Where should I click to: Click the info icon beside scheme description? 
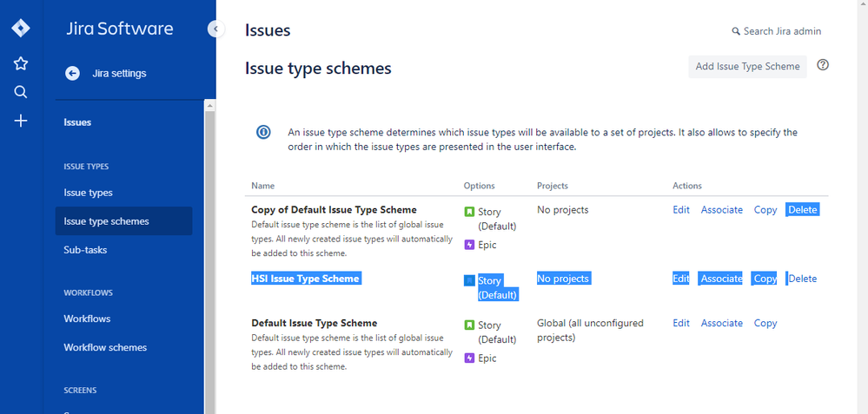pyautogui.click(x=263, y=133)
